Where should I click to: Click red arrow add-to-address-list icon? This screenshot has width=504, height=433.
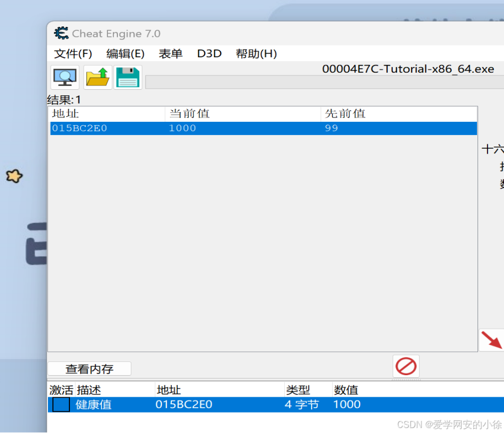491,340
